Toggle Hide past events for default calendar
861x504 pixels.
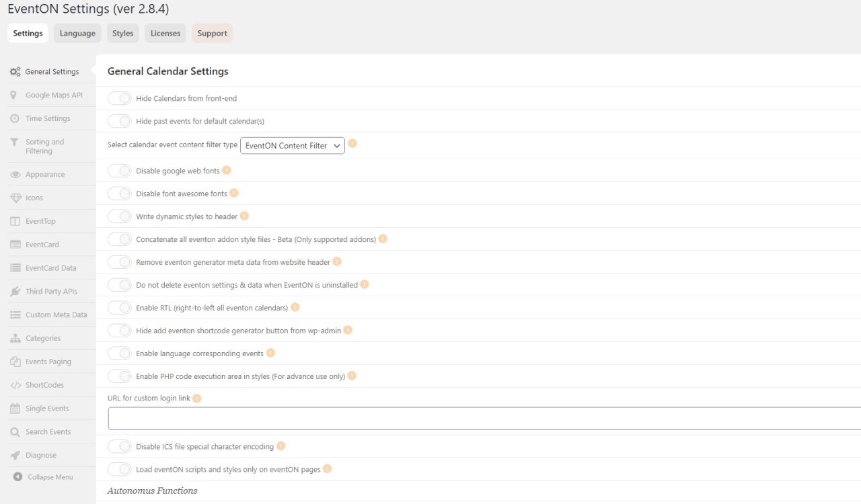tap(119, 121)
